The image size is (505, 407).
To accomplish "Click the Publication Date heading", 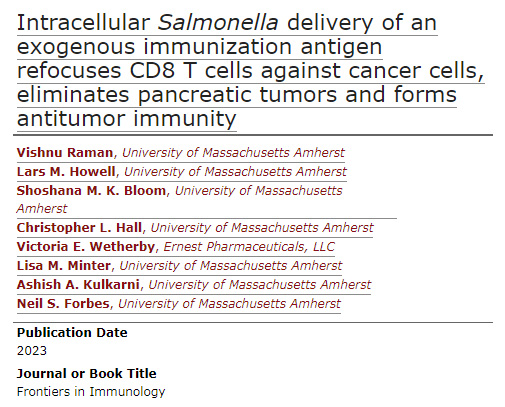I will [72, 333].
